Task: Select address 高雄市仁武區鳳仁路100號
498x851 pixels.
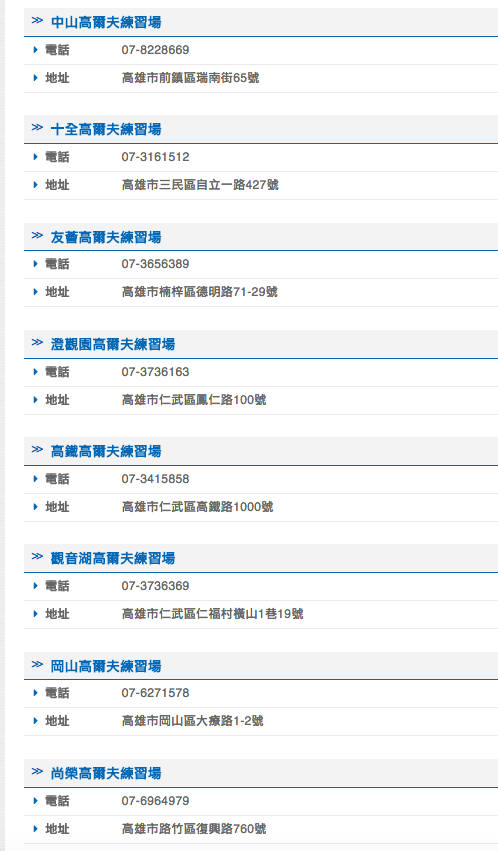Action: (x=194, y=400)
